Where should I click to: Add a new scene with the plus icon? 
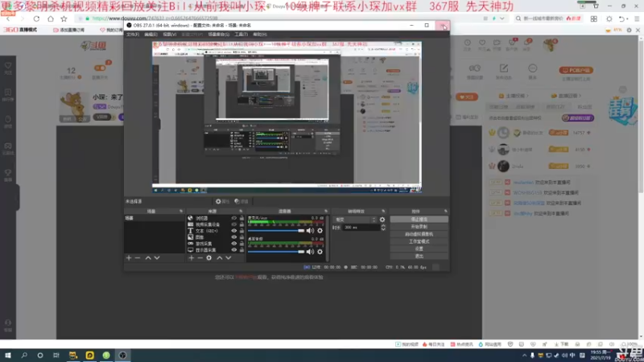tap(129, 257)
